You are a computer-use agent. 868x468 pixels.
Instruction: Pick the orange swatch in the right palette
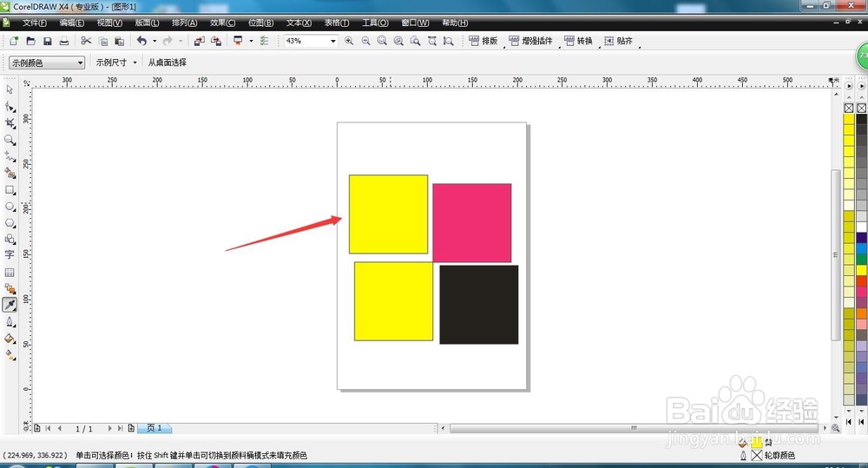coord(861,313)
